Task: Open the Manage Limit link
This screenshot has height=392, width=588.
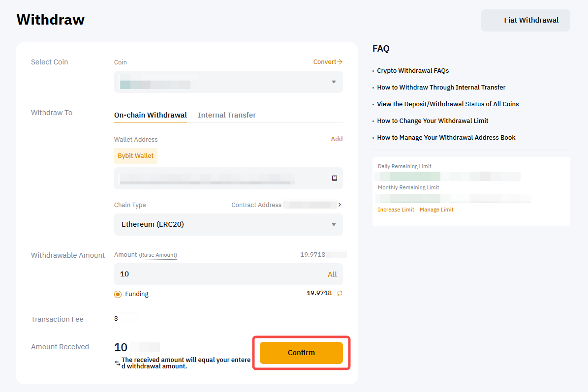Action: tap(436, 210)
